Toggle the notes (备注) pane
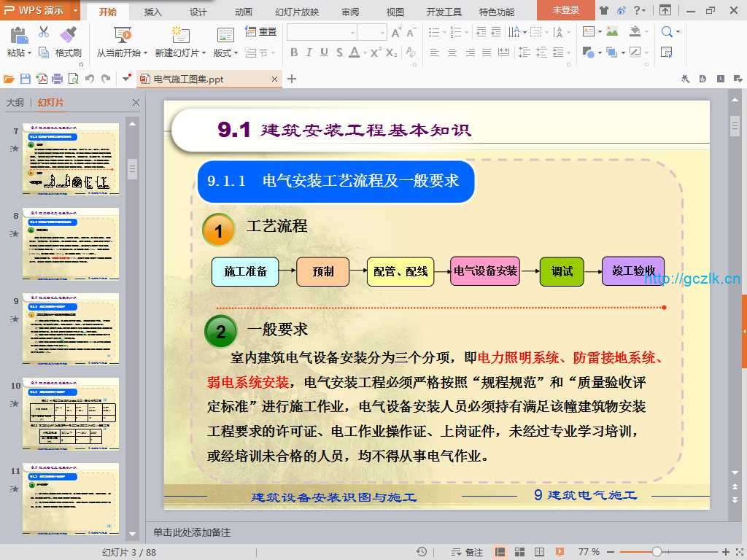 [468, 552]
